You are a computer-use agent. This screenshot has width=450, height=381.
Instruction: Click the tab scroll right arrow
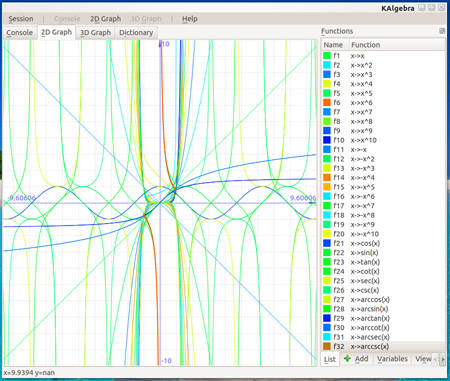point(443,359)
